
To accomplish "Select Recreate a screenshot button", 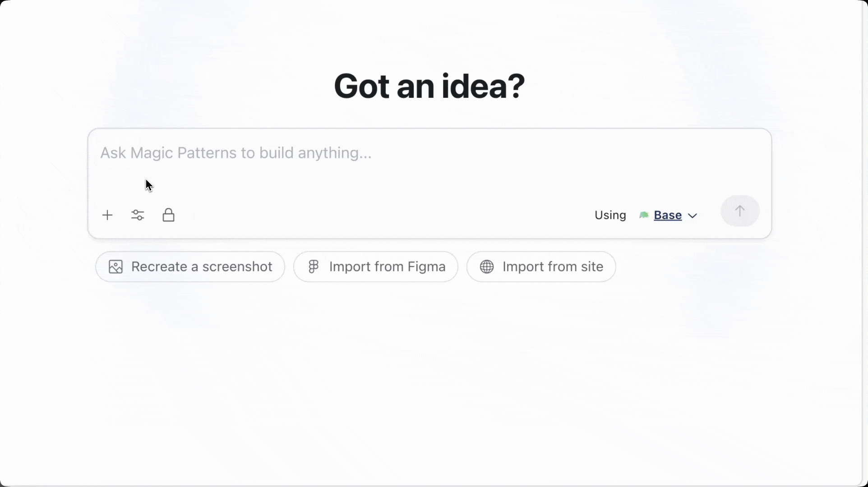I will 190,266.
